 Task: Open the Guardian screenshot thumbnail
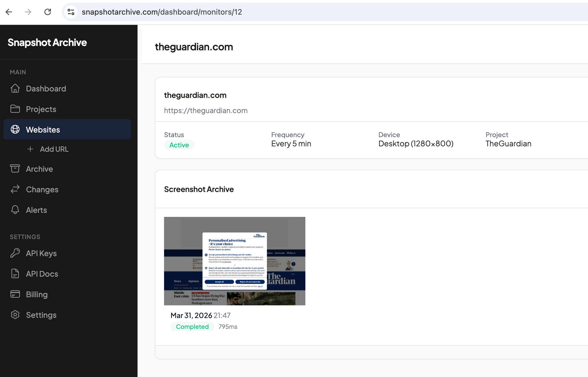235,261
